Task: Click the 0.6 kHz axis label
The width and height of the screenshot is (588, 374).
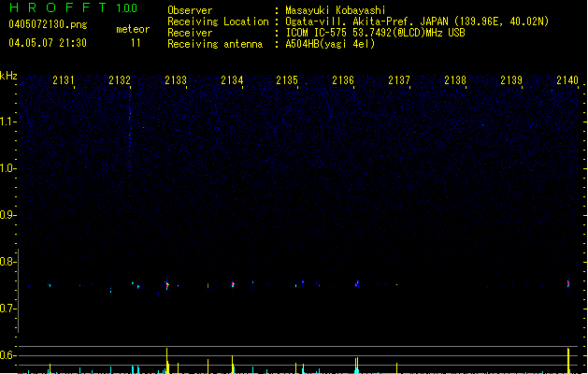Action: pyautogui.click(x=7, y=355)
